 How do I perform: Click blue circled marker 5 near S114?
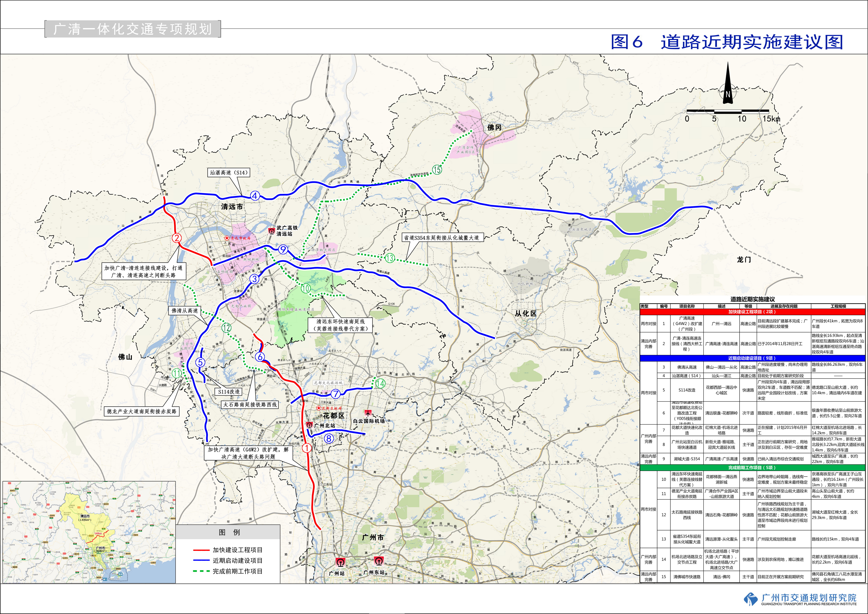point(201,362)
